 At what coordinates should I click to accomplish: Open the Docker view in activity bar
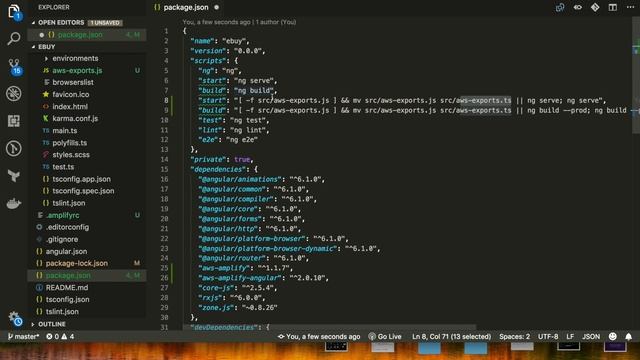pos(14,203)
